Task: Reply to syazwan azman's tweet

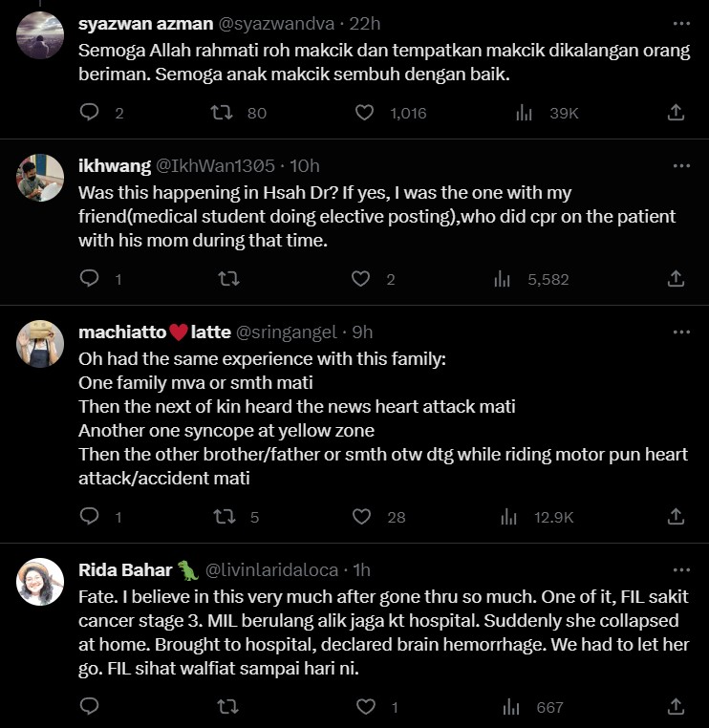Action: click(90, 113)
